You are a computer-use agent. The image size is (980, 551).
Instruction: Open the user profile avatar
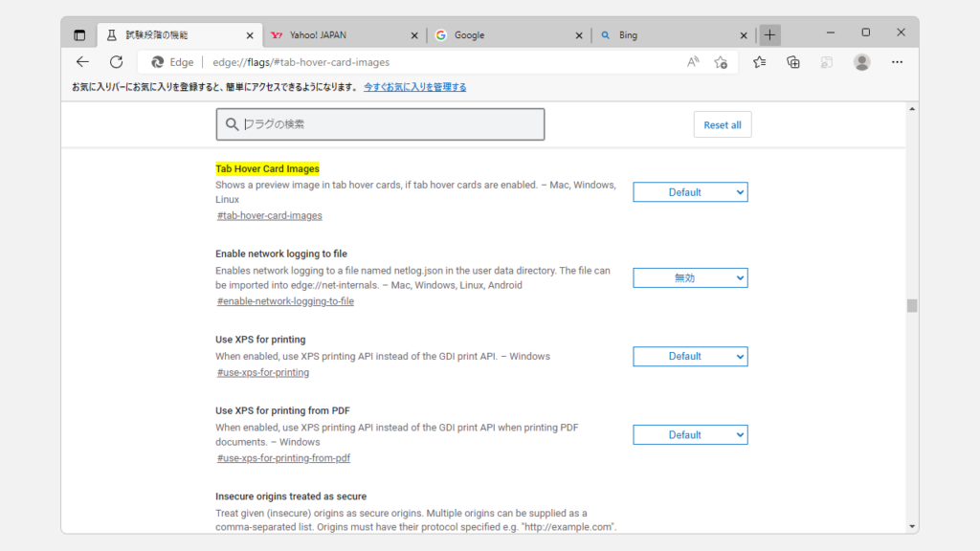(862, 62)
